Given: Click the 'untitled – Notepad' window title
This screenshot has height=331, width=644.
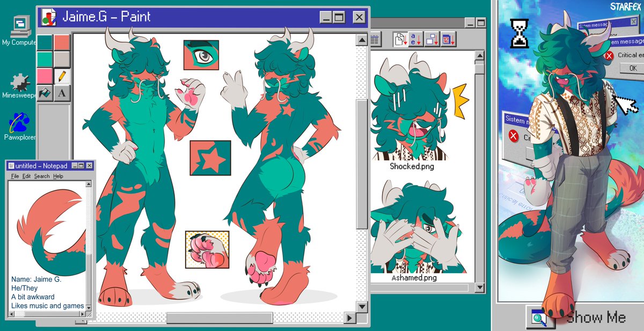Looking at the screenshot, I should [x=41, y=166].
